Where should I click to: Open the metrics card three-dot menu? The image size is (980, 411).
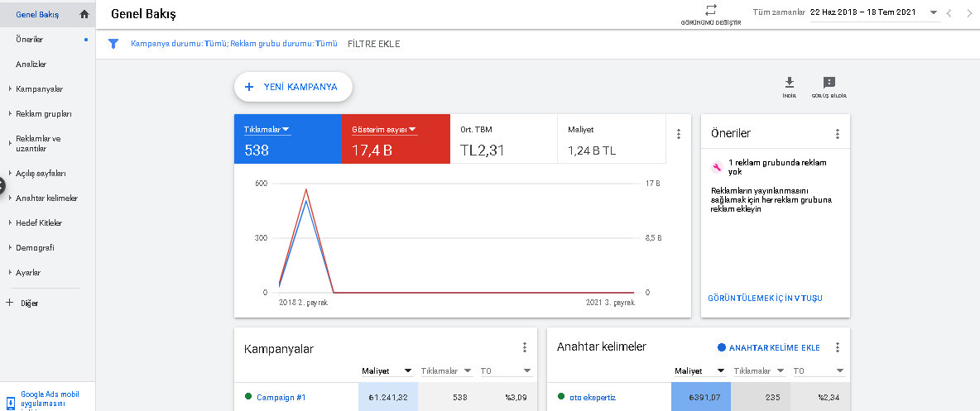click(678, 134)
